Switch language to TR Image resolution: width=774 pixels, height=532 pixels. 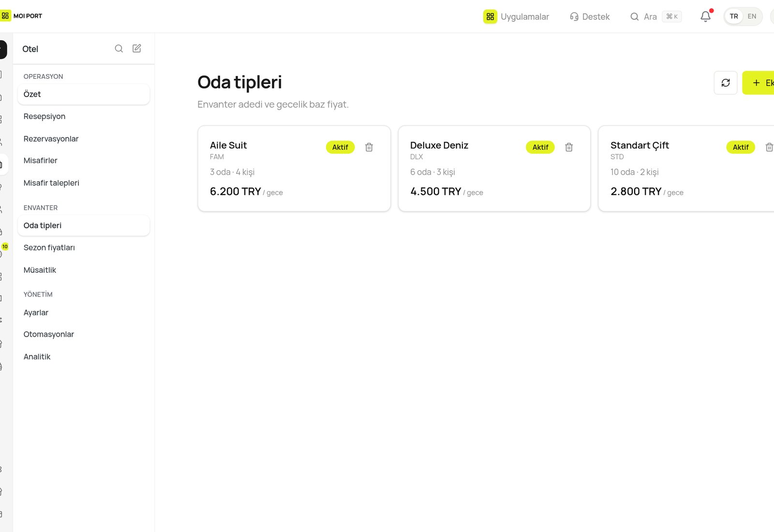point(734,16)
